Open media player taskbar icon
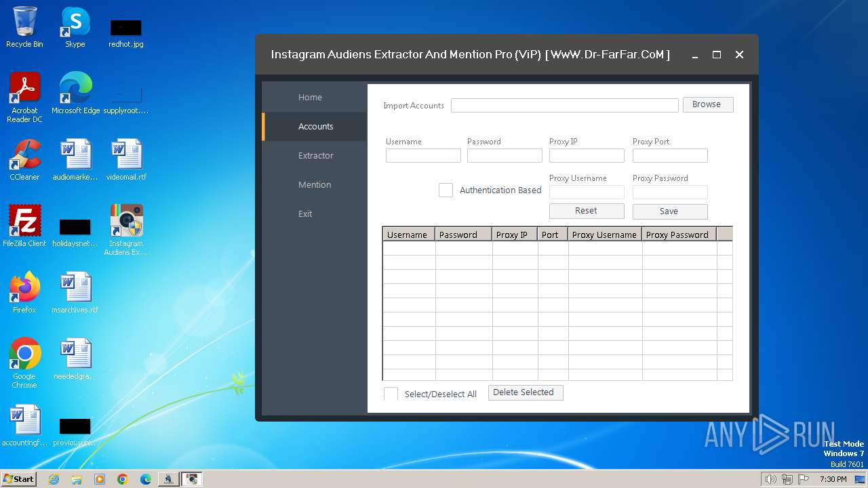 click(x=100, y=479)
